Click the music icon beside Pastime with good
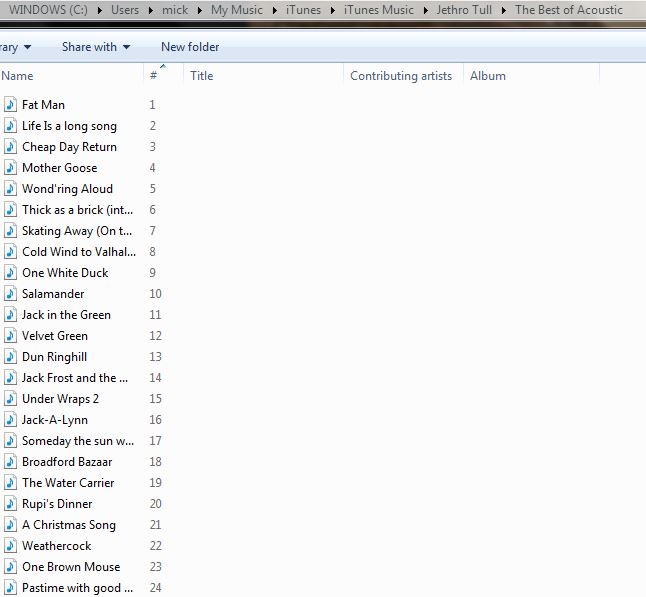Viewport: 646px width, 597px height. point(10,588)
